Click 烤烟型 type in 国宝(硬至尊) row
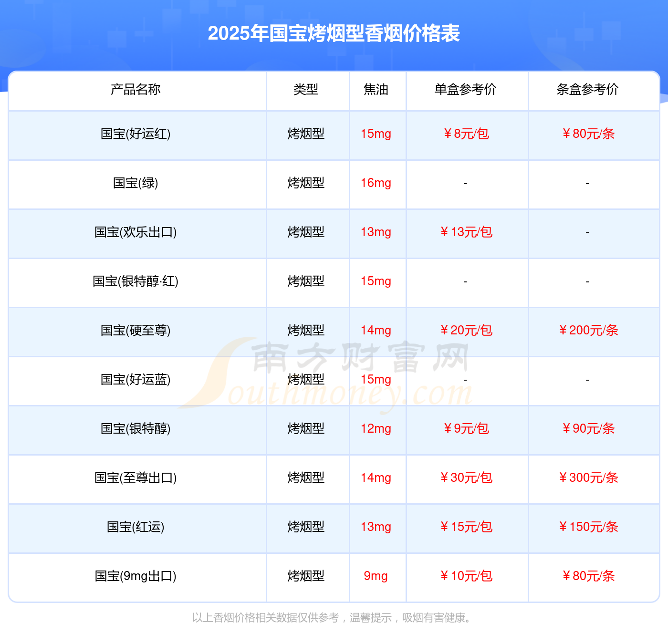 pos(306,331)
